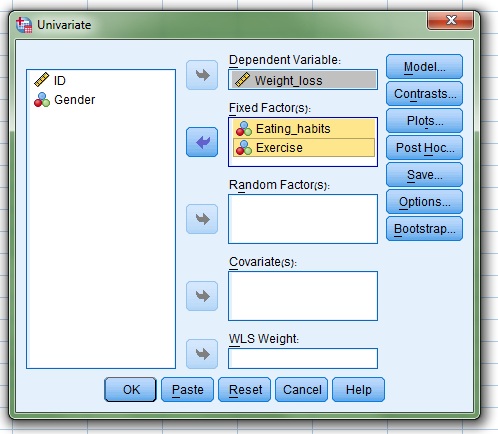Click the nominal icon next to Eating_habits
The width and height of the screenshot is (498, 434).
coord(244,129)
